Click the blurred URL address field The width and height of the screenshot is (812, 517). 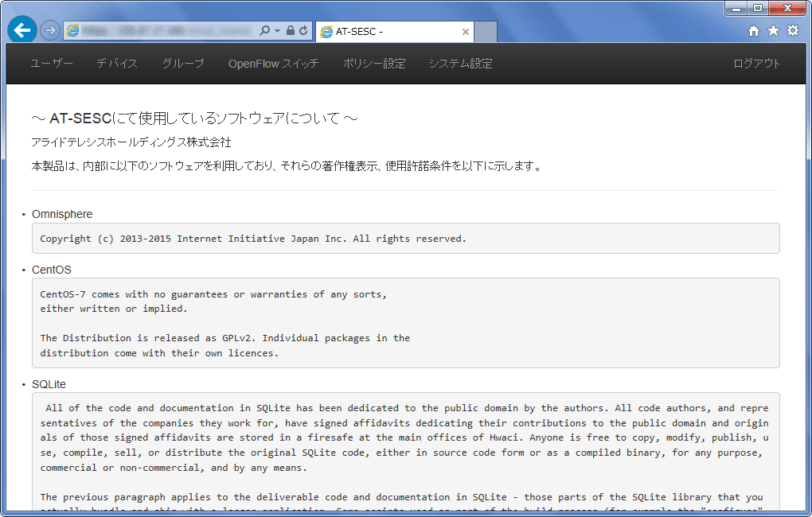[x=169, y=31]
